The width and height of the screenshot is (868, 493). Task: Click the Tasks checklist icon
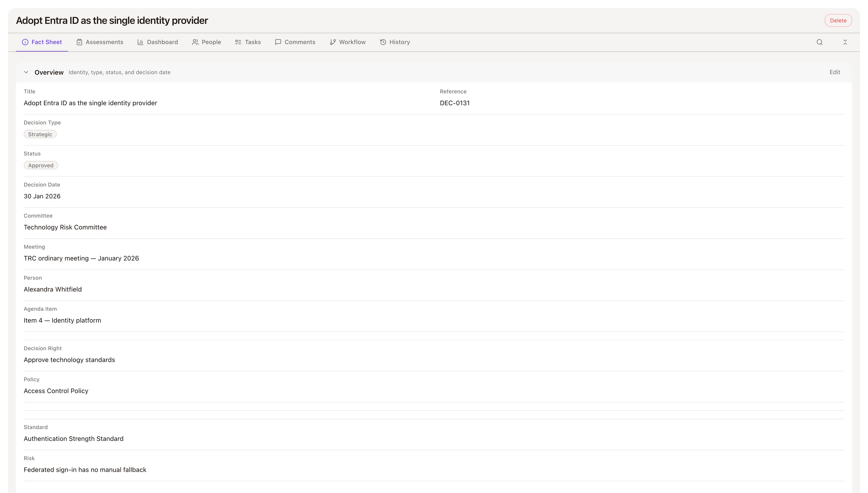238,42
